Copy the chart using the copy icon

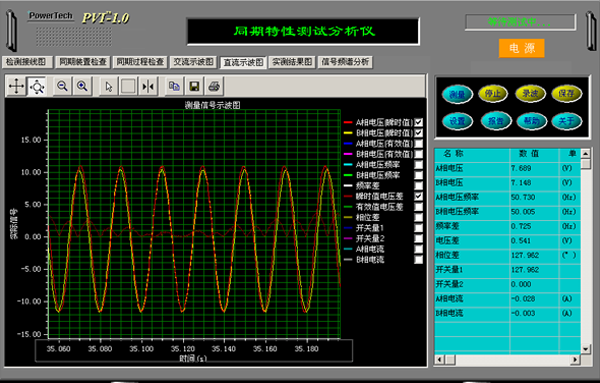[x=174, y=86]
